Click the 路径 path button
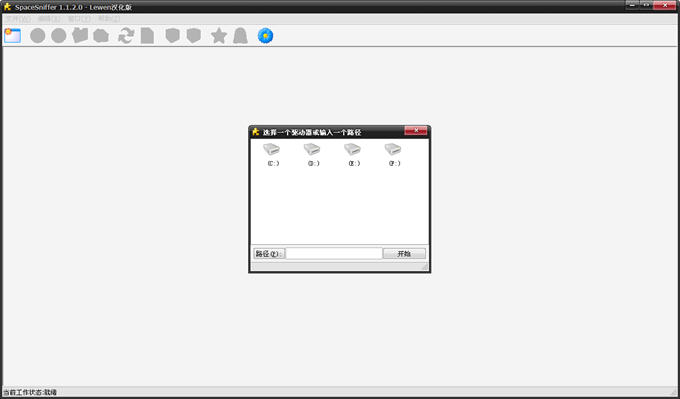The image size is (680, 399). (x=269, y=254)
